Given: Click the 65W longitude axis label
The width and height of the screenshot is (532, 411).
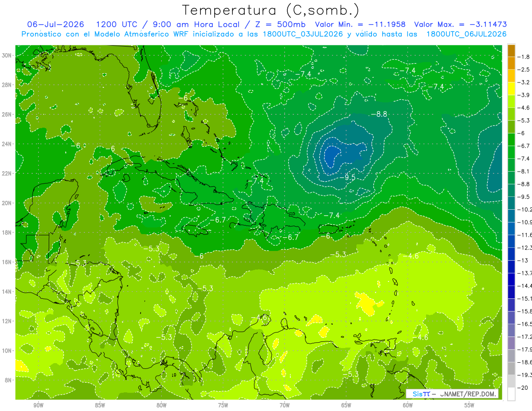Looking at the screenshot, I should point(346,405).
